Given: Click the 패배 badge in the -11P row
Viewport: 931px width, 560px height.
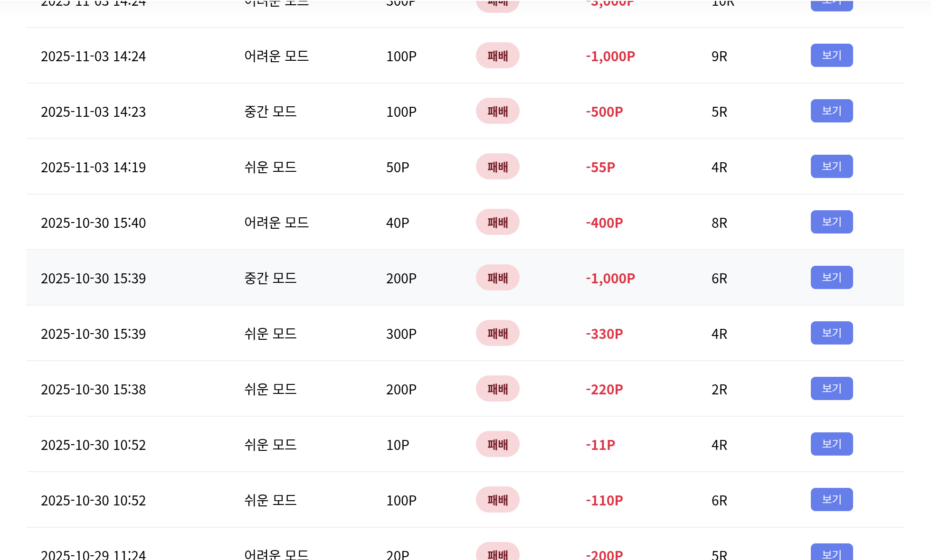Looking at the screenshot, I should [497, 444].
